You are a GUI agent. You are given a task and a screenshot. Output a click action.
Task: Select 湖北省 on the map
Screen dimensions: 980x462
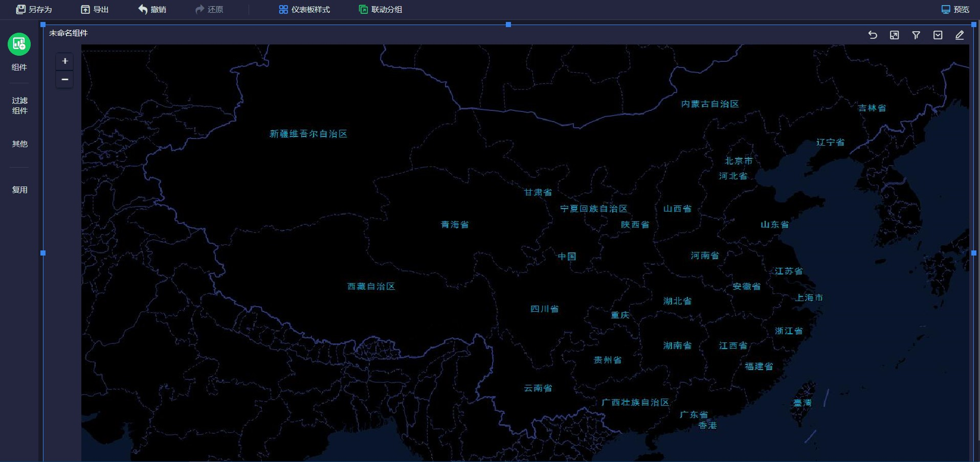pyautogui.click(x=677, y=302)
